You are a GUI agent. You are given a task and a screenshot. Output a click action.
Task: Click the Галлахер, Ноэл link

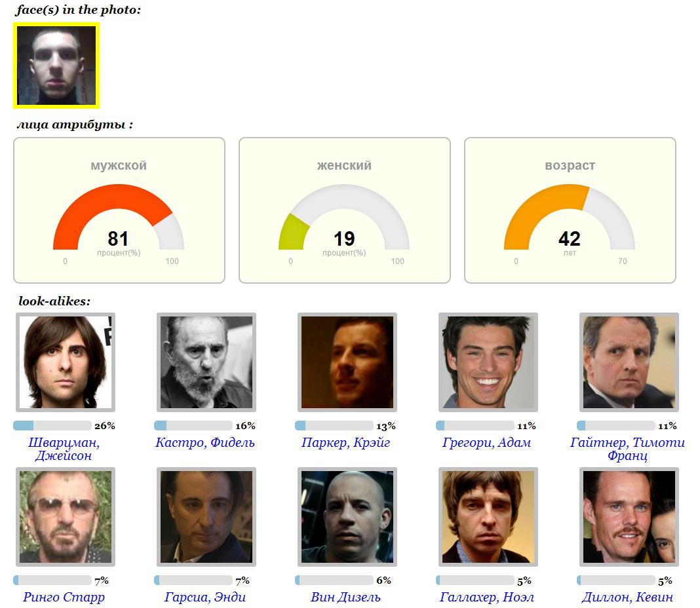486,597
